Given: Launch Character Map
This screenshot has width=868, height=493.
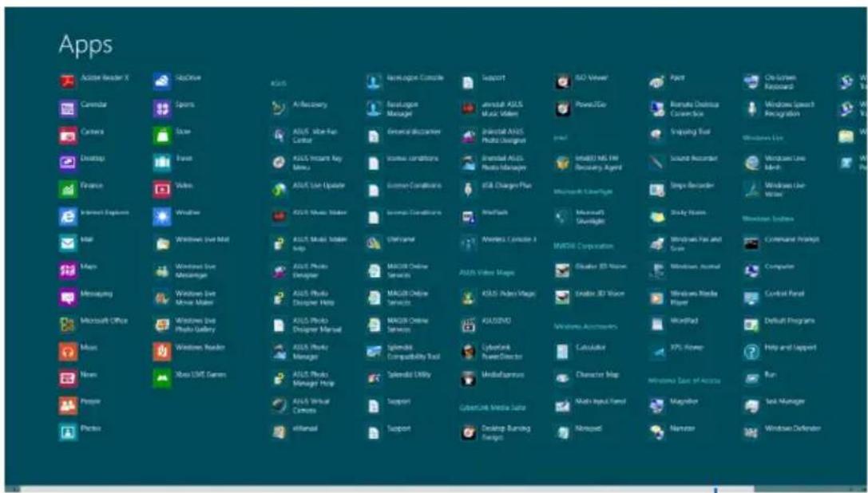Looking at the screenshot, I should tap(587, 378).
